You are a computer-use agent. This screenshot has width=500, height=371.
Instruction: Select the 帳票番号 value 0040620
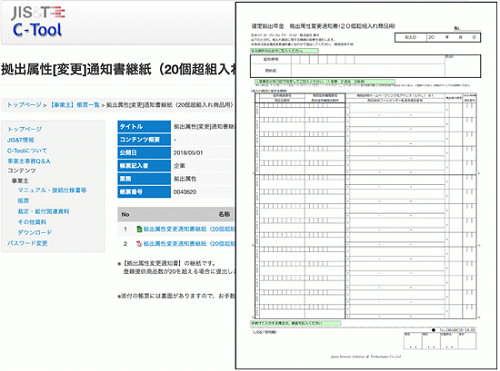[185, 192]
